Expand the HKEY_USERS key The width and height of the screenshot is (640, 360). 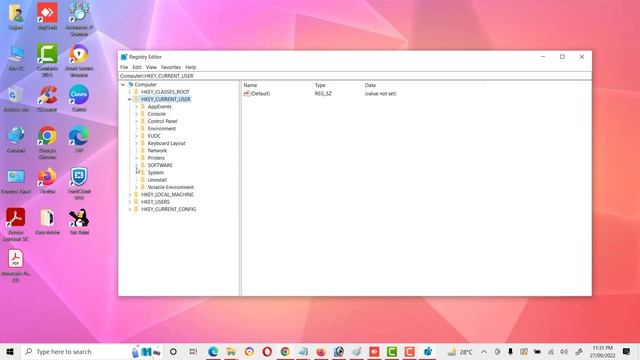click(x=130, y=202)
